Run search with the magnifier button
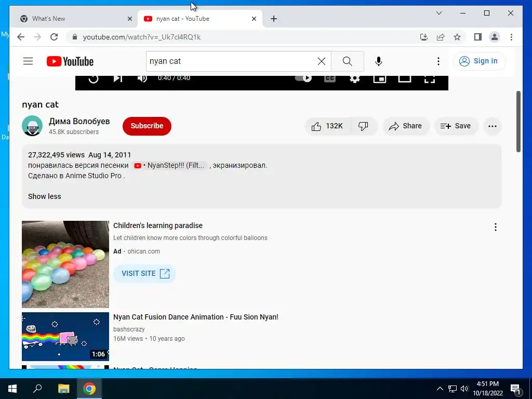This screenshot has height=399, width=532. (x=347, y=61)
